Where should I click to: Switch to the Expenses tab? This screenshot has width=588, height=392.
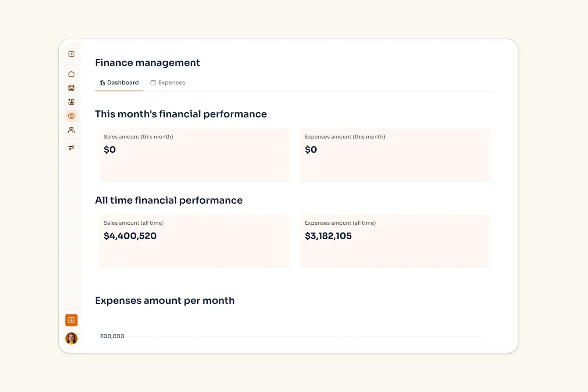pos(171,82)
